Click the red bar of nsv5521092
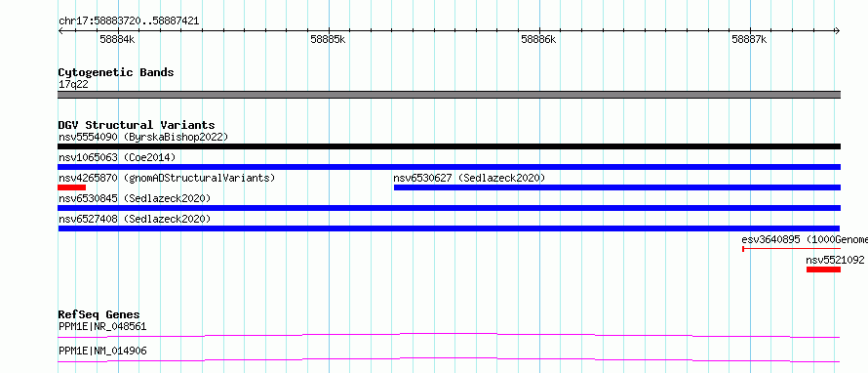The height and width of the screenshot is (373, 868). click(x=824, y=269)
